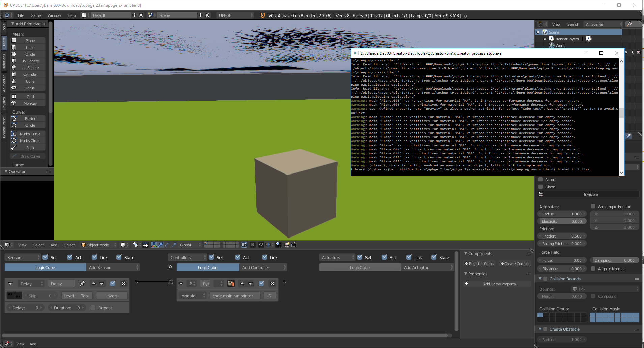Image resolution: width=644 pixels, height=348 pixels.
Task: Click the rotate manipulator icon in viewport header
Action: coord(167,245)
